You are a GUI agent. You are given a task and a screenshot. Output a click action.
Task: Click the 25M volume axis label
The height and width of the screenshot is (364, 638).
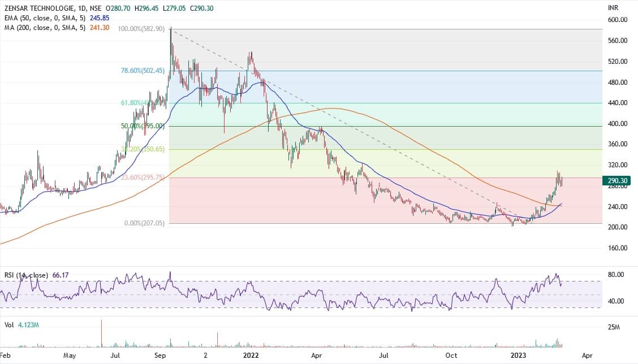click(x=614, y=328)
